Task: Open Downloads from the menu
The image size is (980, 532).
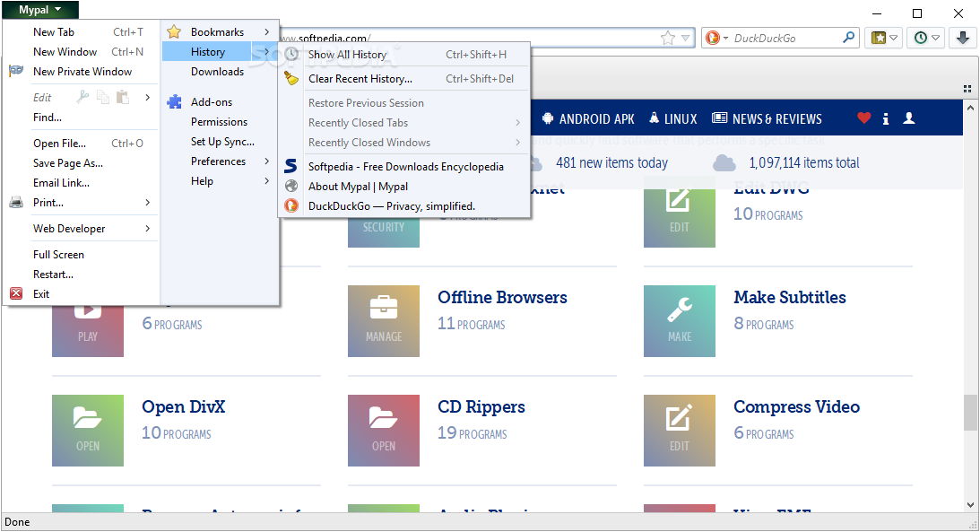Action: [x=220, y=71]
